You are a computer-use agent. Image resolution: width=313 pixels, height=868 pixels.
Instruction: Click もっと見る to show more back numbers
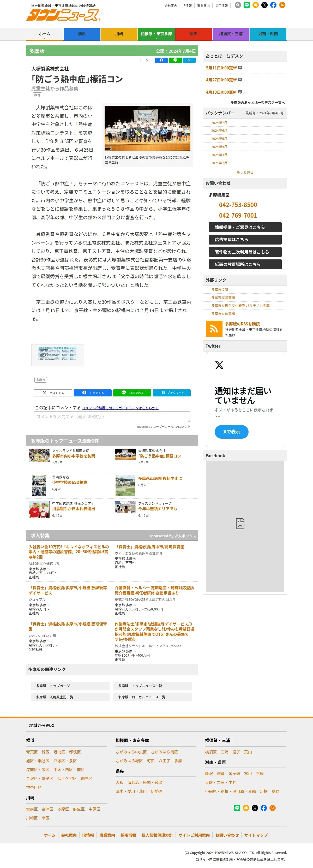245,172
